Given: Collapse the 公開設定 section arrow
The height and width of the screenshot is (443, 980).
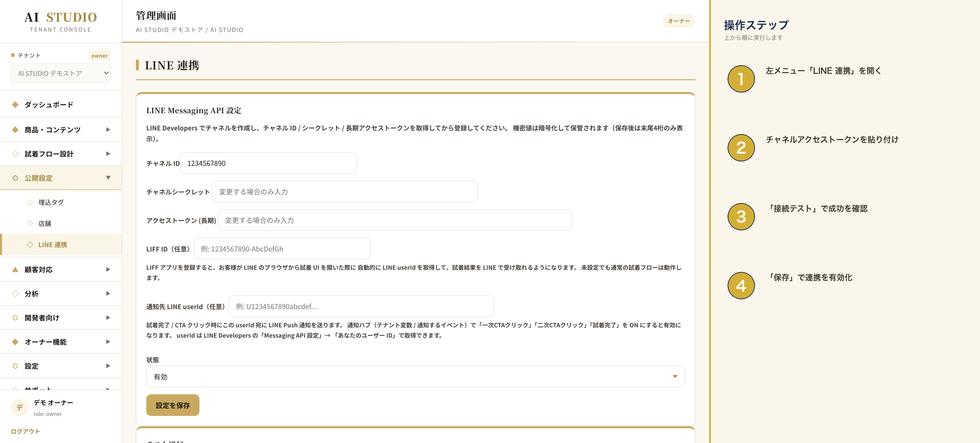Looking at the screenshot, I should pos(108,178).
